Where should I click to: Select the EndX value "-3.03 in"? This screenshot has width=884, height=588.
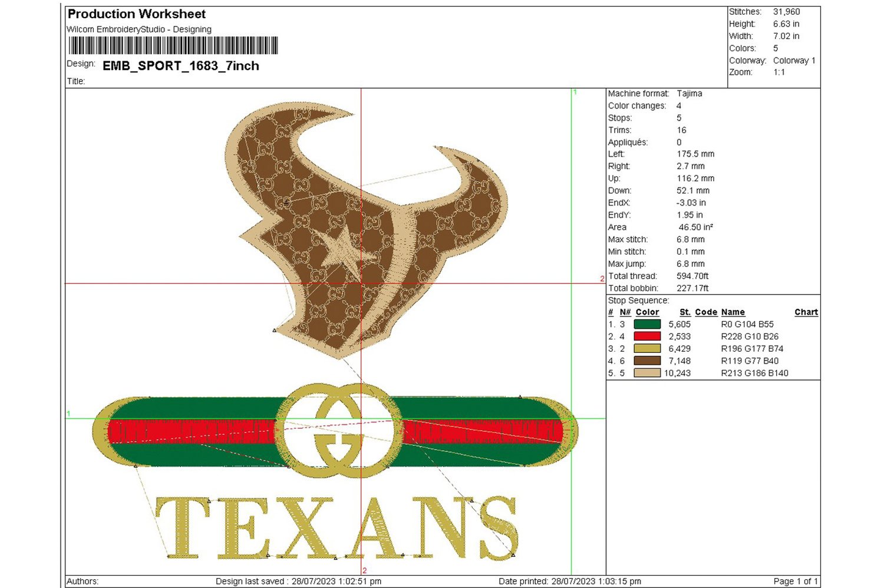click(x=691, y=203)
